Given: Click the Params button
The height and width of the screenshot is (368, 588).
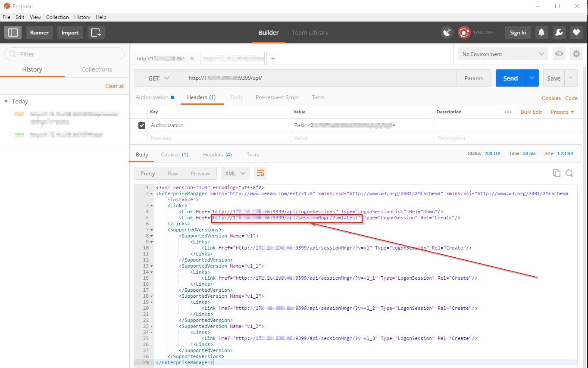Looking at the screenshot, I should coord(474,78).
